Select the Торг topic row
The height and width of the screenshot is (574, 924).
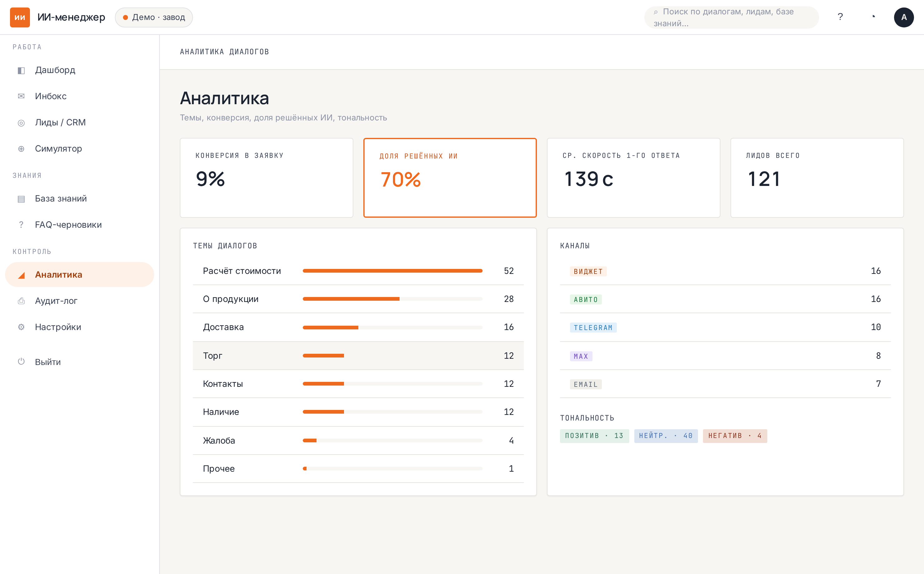coord(358,356)
